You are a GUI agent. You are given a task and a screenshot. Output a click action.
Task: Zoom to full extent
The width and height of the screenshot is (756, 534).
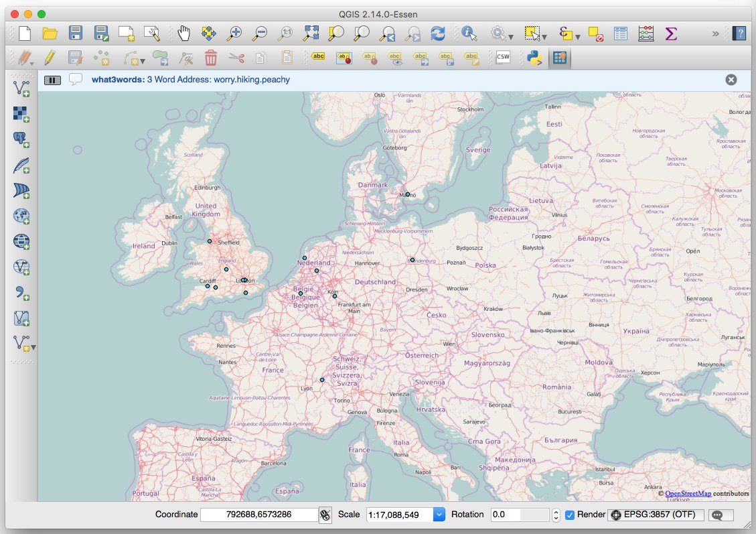coord(311,34)
